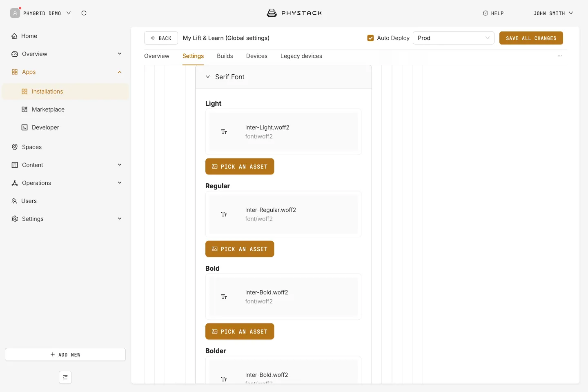Image resolution: width=588 pixels, height=392 pixels.
Task: Open the Help link
Action: click(493, 13)
